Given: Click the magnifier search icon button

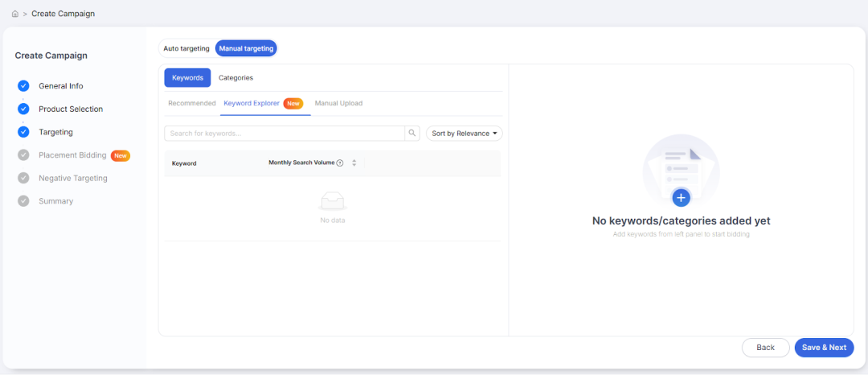Looking at the screenshot, I should point(411,134).
